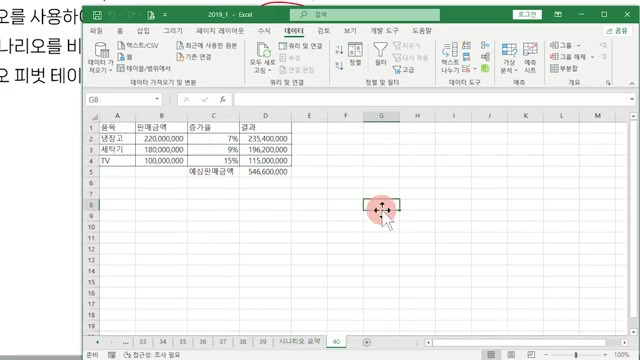Choose From Table/Range (테이블/범위에서)
This screenshot has height=360, width=640.
(144, 68)
